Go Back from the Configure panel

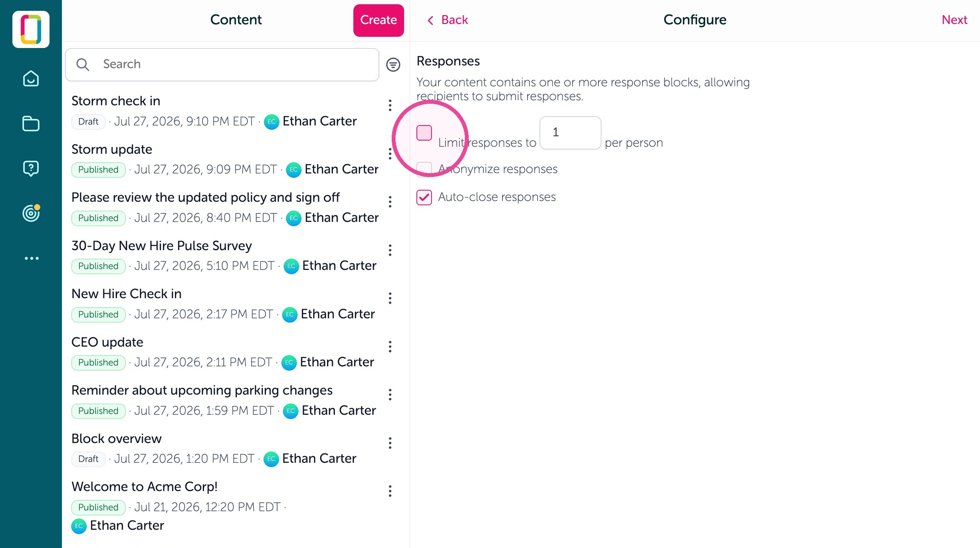pos(447,20)
